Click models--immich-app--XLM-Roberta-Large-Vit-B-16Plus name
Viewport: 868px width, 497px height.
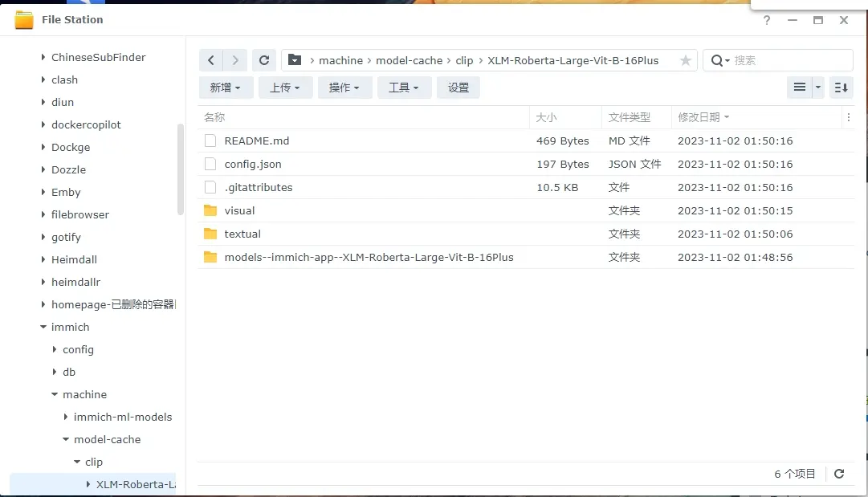369,257
